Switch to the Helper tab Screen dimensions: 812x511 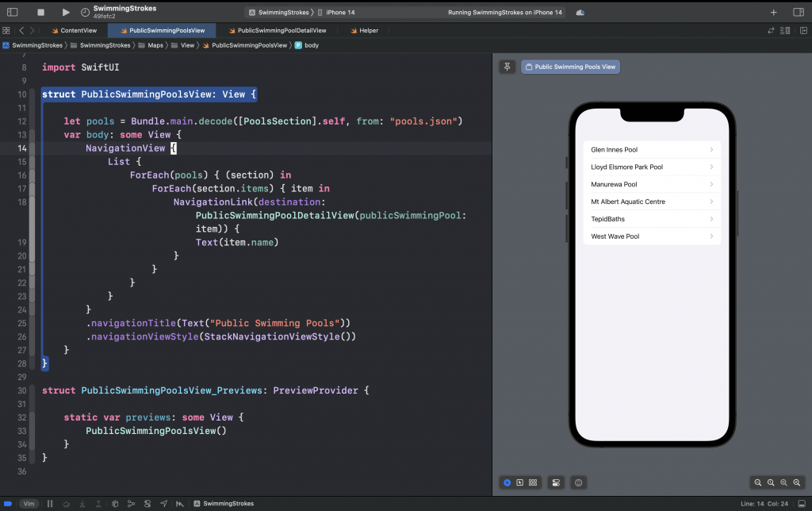tap(364, 31)
